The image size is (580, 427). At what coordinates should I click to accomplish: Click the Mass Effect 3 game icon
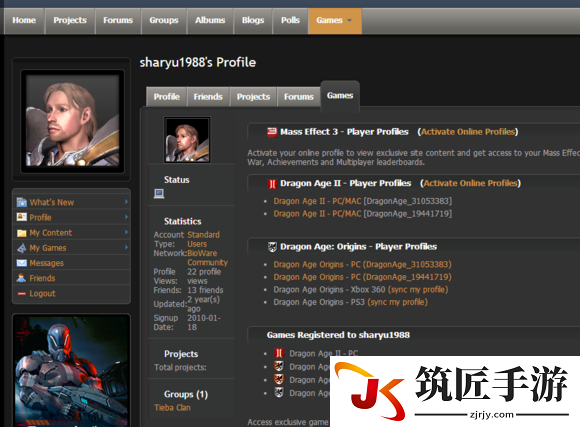[x=272, y=132]
